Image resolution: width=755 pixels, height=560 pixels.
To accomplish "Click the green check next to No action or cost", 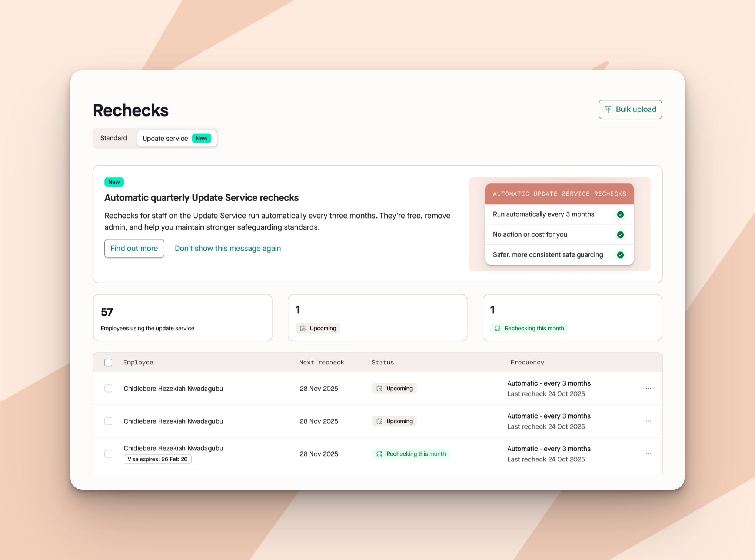I will click(x=621, y=234).
